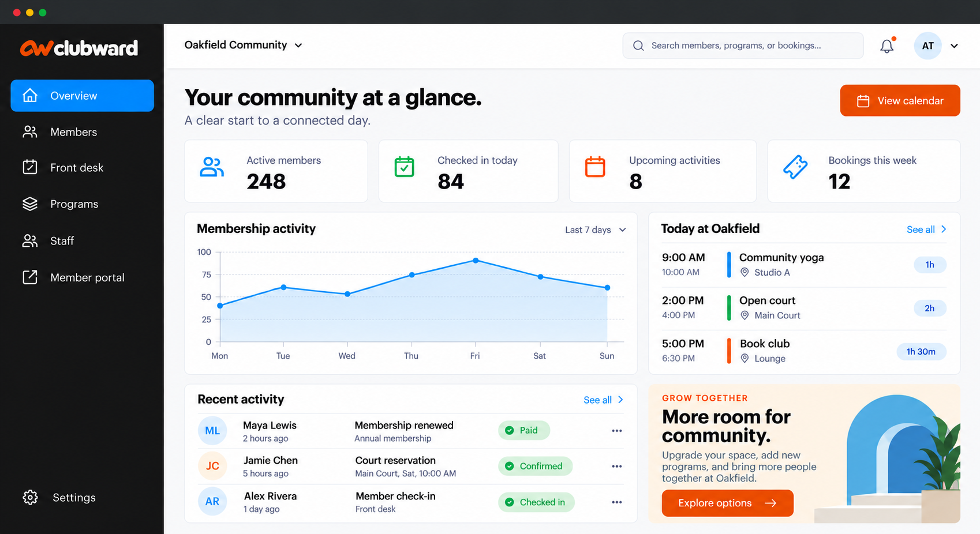The width and height of the screenshot is (980, 534).
Task: Click the Bookings this week ticket icon
Action: 795,167
